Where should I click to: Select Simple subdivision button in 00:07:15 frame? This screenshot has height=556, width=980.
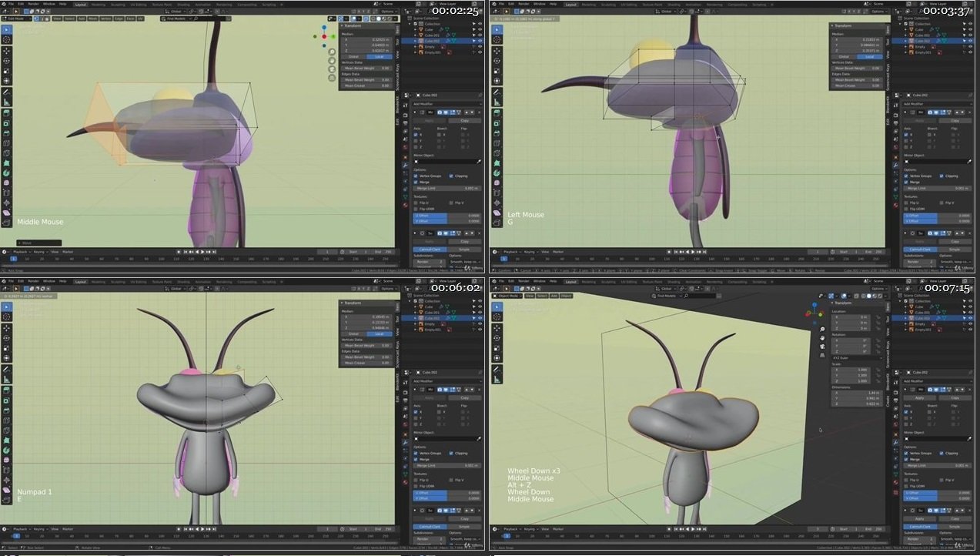point(954,527)
